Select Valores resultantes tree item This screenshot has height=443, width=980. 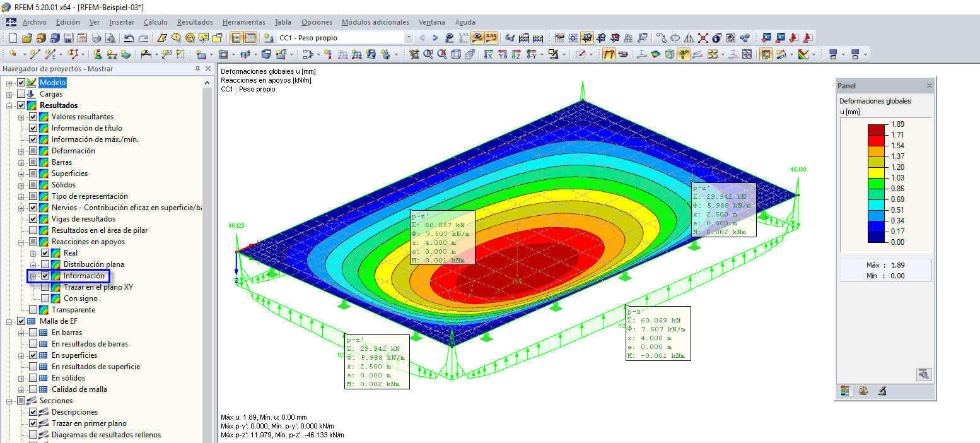[x=83, y=117]
